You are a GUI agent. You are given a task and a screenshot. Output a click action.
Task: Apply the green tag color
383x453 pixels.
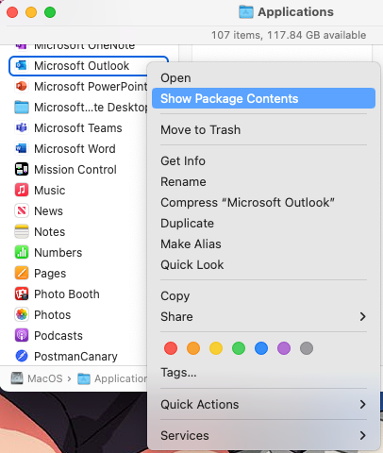[x=239, y=348]
